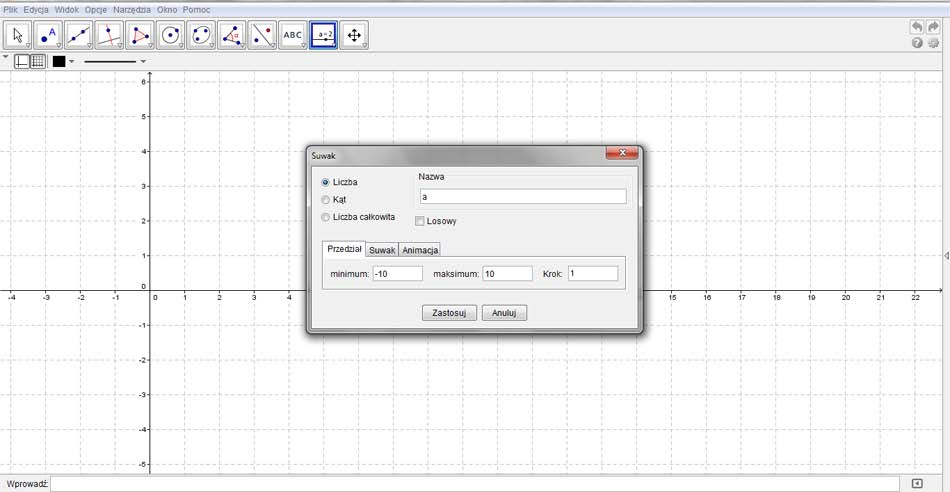The image size is (950, 492).
Task: Select the Circle with center tool
Action: [171, 35]
